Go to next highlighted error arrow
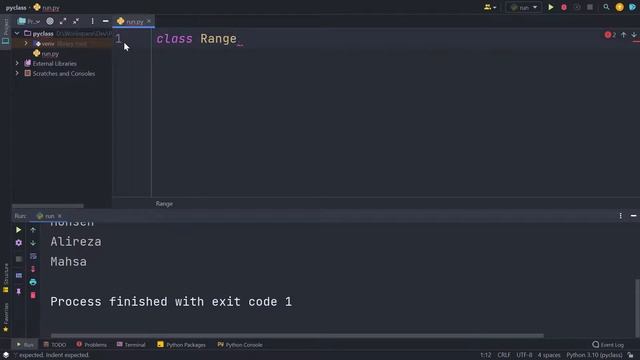640x360 pixels. click(634, 35)
